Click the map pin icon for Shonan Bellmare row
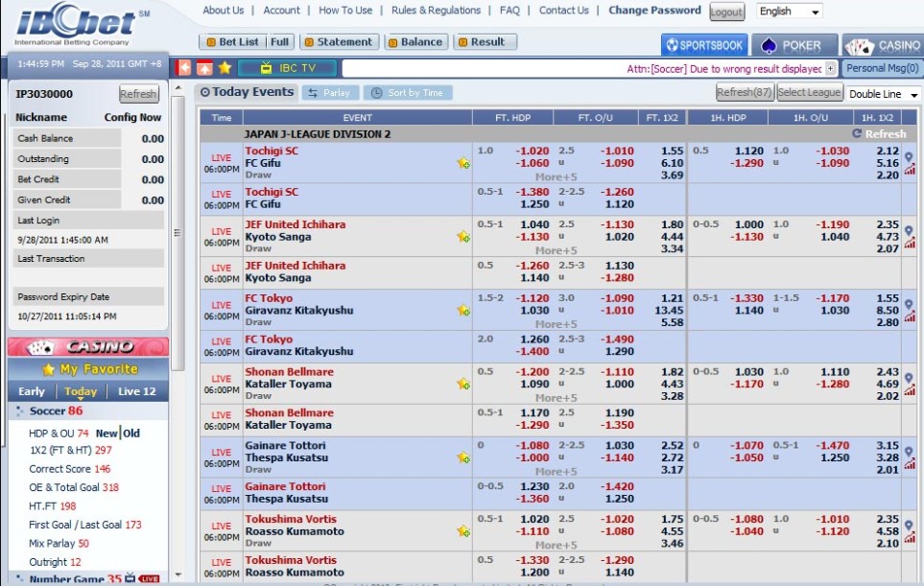 (x=910, y=378)
